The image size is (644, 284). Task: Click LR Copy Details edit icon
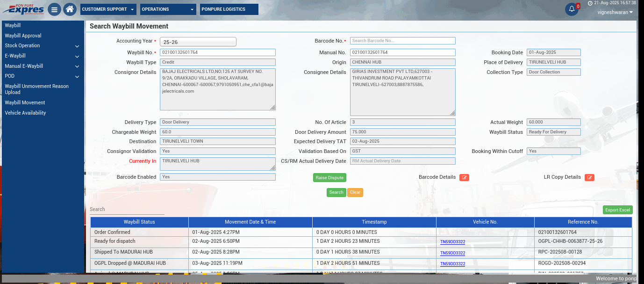[x=589, y=177]
